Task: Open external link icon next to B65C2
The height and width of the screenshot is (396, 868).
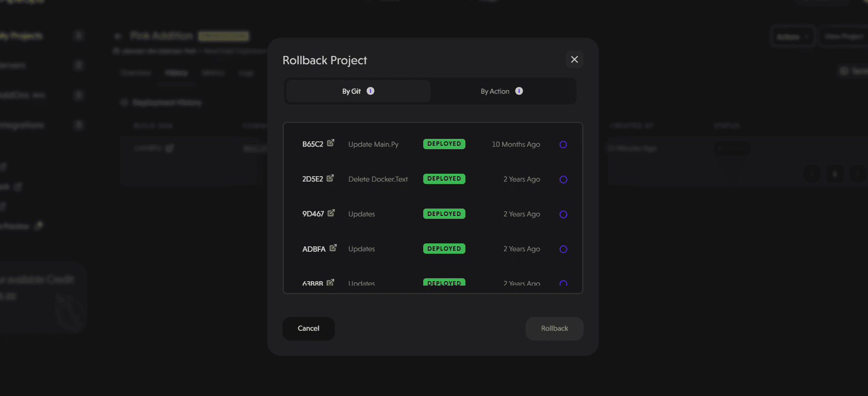Action: (331, 143)
